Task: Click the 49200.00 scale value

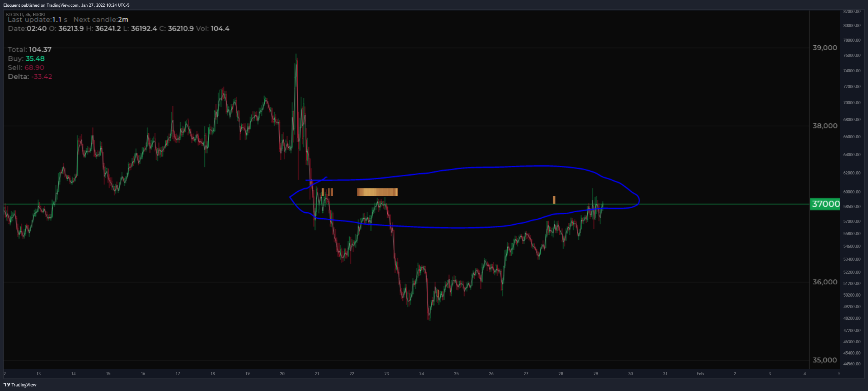Action: (852, 307)
